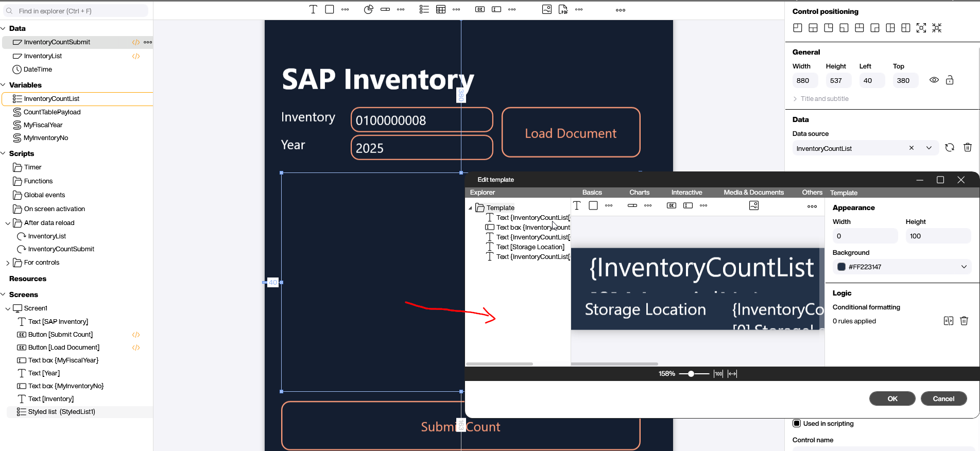
Task: Open the Data source dropdown
Action: tap(929, 148)
